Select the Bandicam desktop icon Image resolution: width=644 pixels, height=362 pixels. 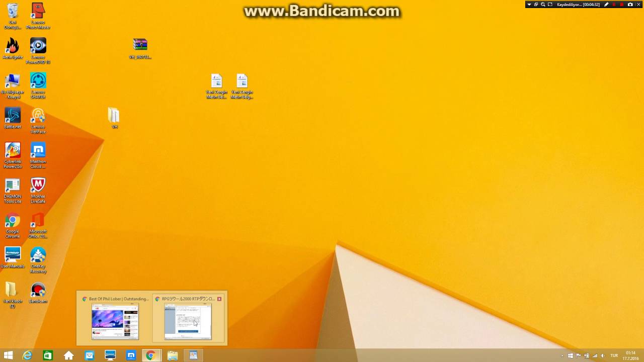pyautogui.click(x=38, y=293)
